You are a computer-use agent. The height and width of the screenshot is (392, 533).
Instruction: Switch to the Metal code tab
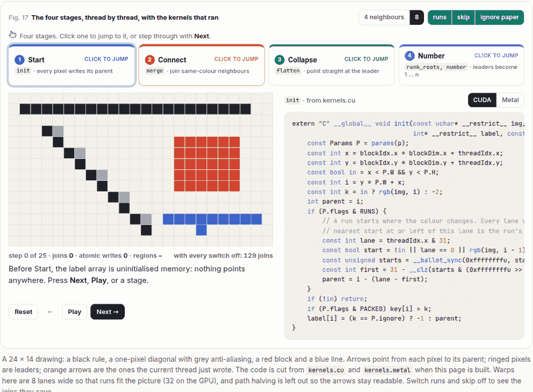click(x=510, y=100)
